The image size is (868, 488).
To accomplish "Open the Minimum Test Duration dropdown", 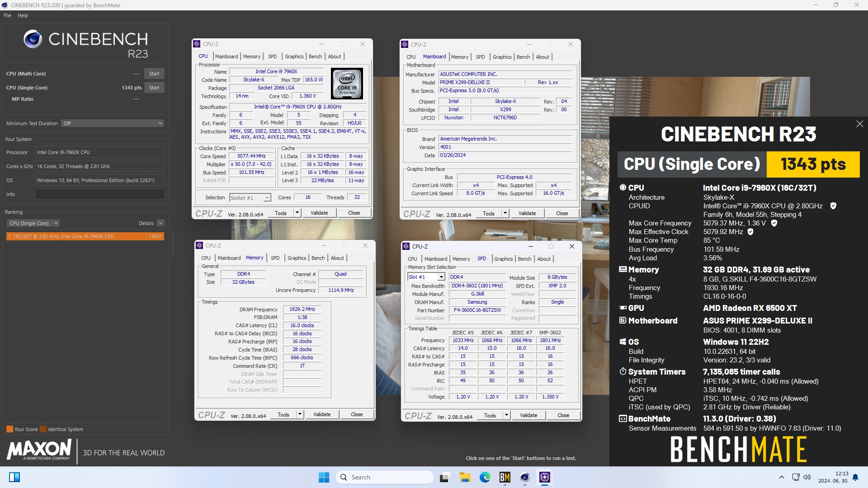I will pyautogui.click(x=112, y=123).
